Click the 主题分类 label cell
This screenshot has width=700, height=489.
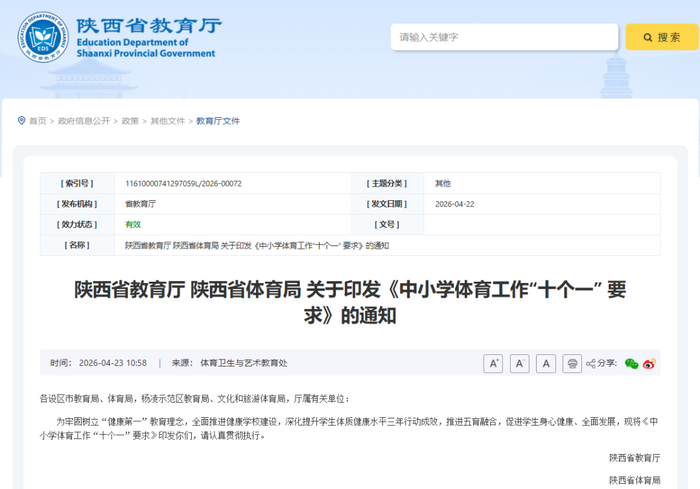(x=387, y=184)
